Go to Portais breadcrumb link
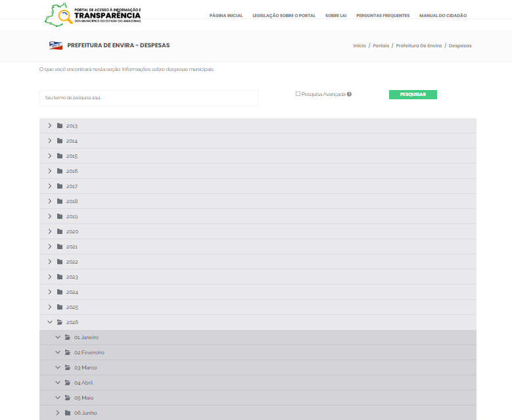This screenshot has height=420, width=512. (381, 46)
